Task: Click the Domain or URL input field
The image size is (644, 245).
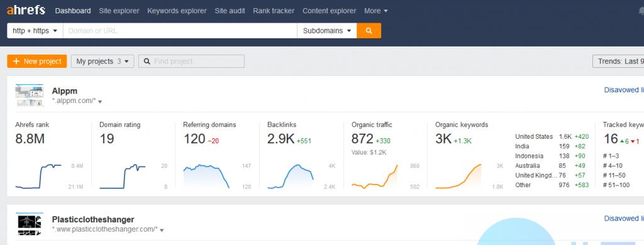Action: coord(180,31)
